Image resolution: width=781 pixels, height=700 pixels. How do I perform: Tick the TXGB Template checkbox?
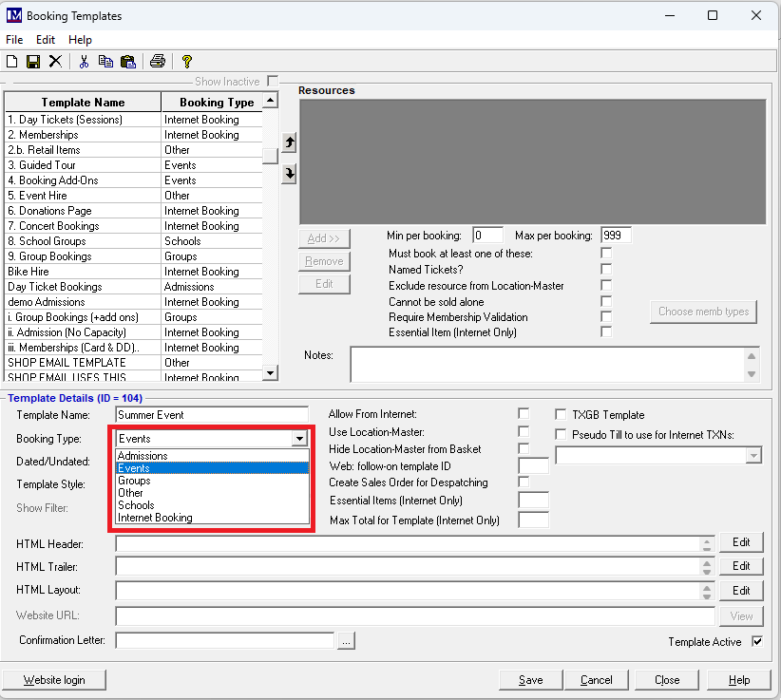pyautogui.click(x=562, y=414)
